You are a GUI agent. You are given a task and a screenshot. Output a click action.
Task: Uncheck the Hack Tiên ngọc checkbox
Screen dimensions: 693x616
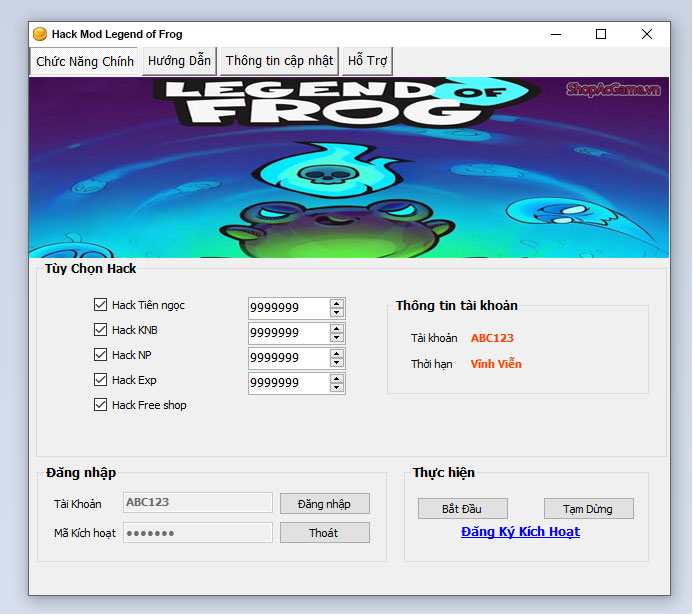coord(100,304)
